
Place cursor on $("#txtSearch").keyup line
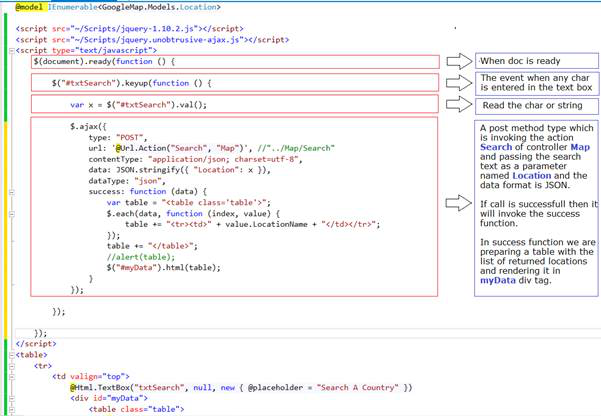pos(131,83)
